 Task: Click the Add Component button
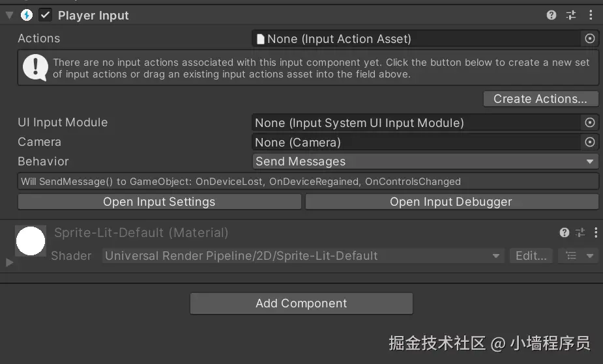pyautogui.click(x=301, y=303)
